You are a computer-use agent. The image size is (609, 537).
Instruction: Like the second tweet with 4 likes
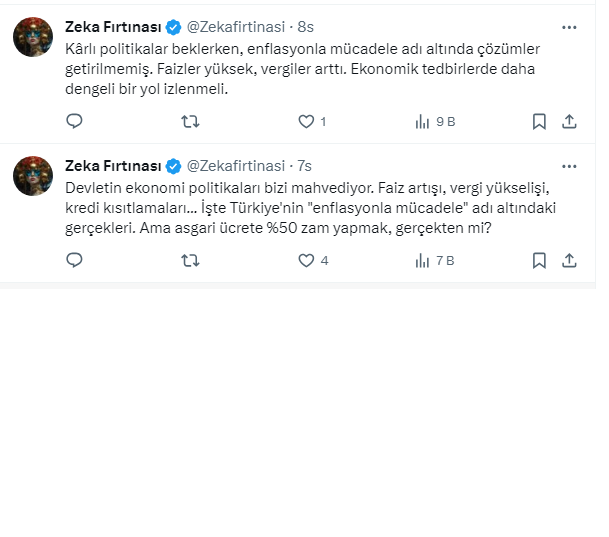pyautogui.click(x=307, y=260)
